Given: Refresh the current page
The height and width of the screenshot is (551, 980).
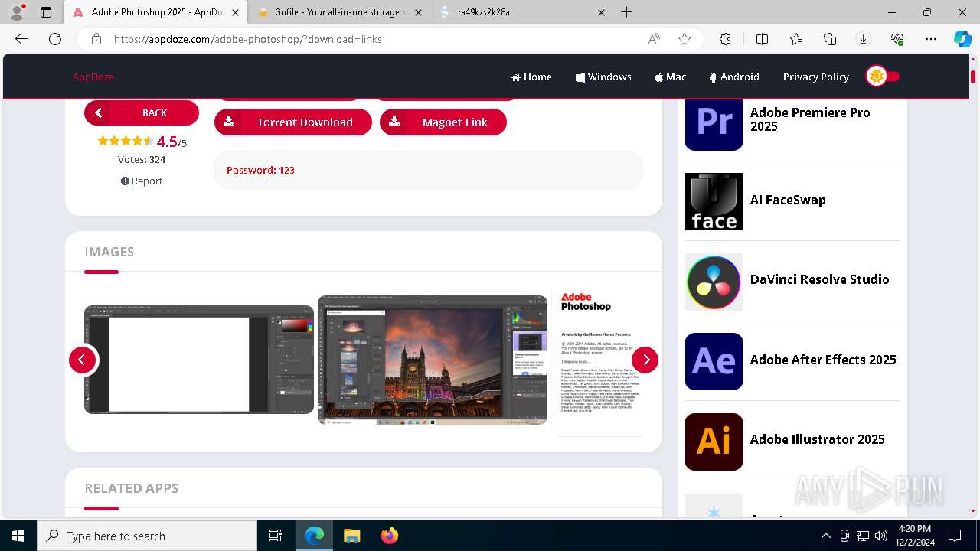Looking at the screenshot, I should pyautogui.click(x=55, y=39).
